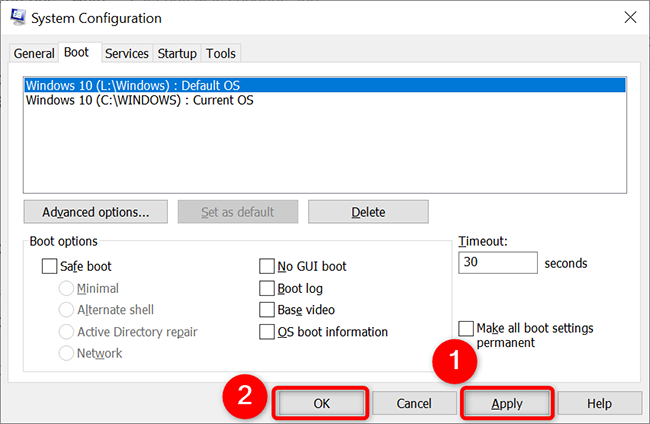Image resolution: width=650 pixels, height=424 pixels.
Task: Select the Tools tab
Action: point(221,53)
